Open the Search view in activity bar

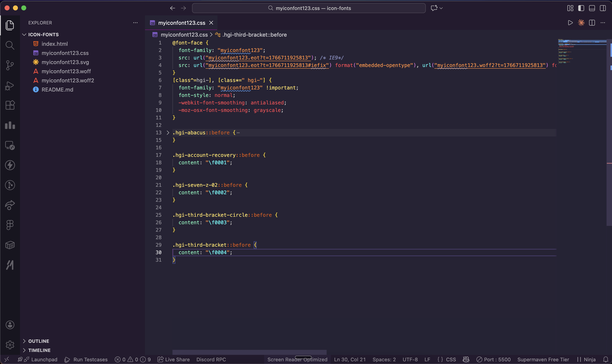pos(10,45)
